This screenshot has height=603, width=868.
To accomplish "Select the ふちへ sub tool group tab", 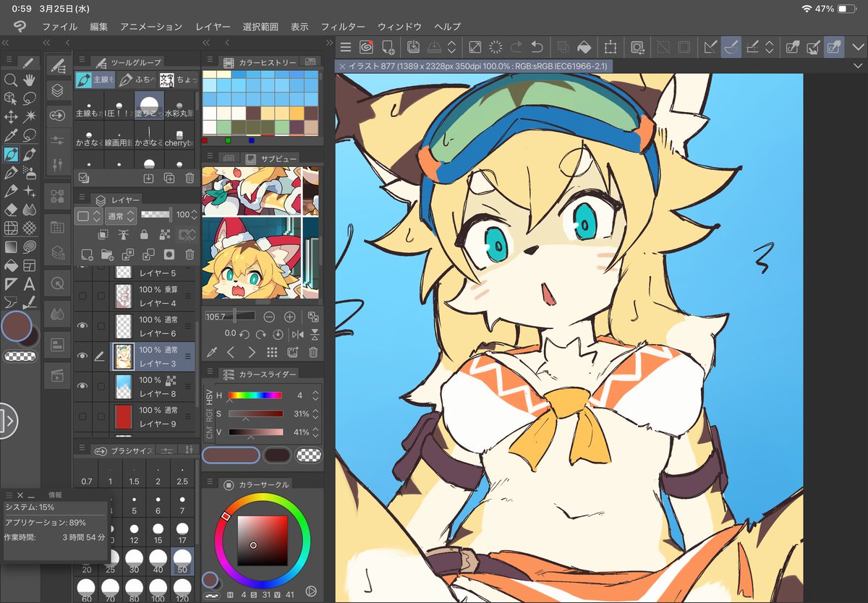I will (x=136, y=80).
